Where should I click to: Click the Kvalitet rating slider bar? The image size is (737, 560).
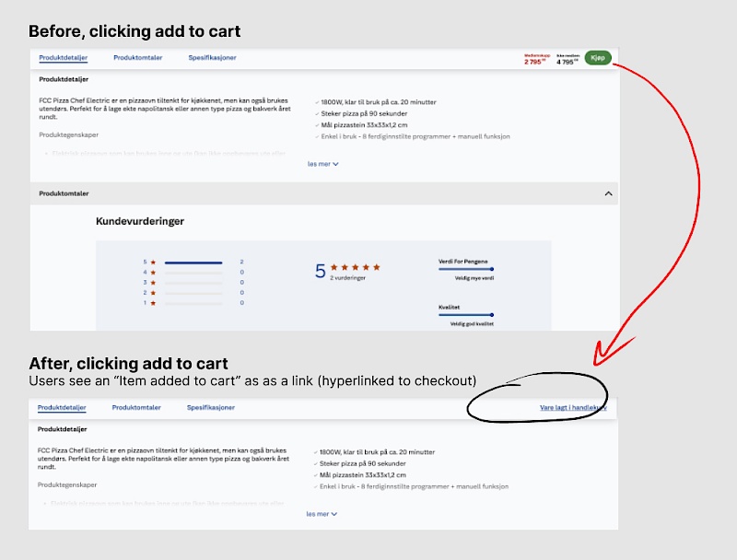466,315
